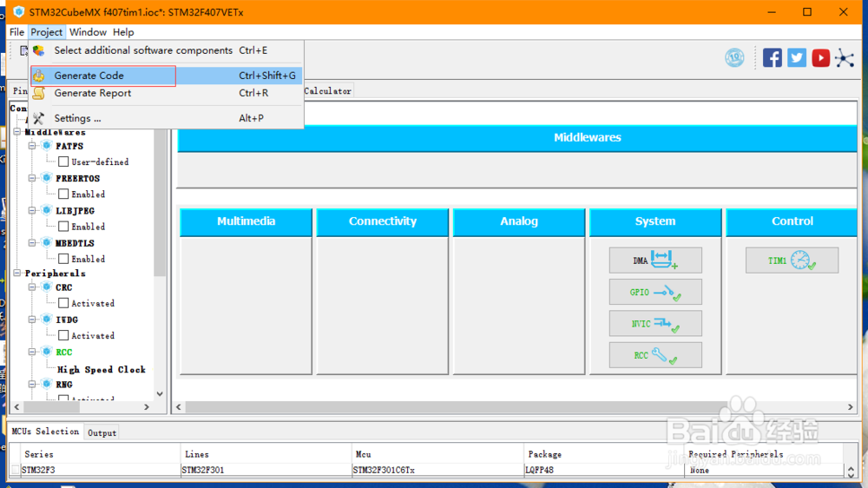Click the FATFS middleware cube icon

tap(47, 146)
